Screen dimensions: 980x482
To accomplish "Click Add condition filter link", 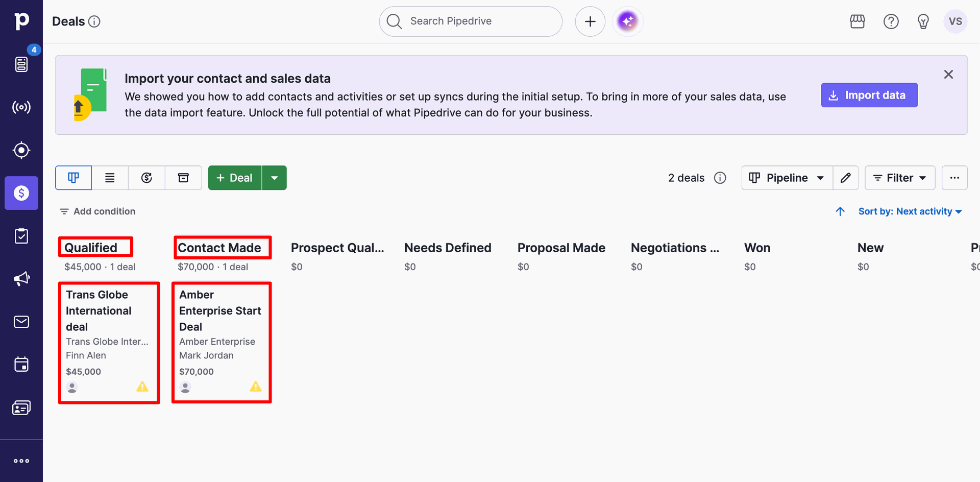I will (x=97, y=211).
